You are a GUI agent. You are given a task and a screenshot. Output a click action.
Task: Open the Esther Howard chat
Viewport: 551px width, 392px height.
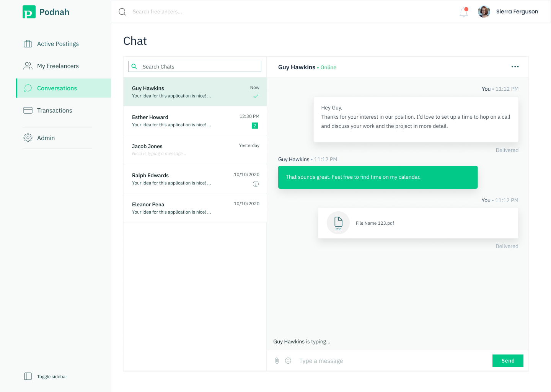[x=195, y=121]
